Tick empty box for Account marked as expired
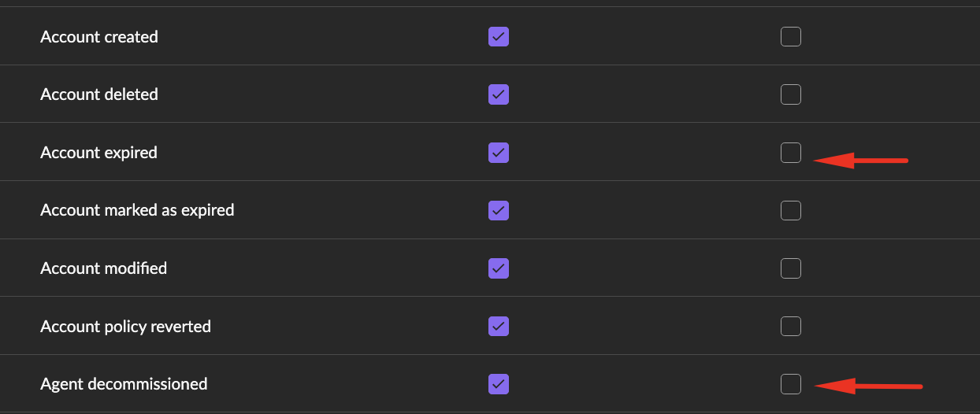 (791, 210)
